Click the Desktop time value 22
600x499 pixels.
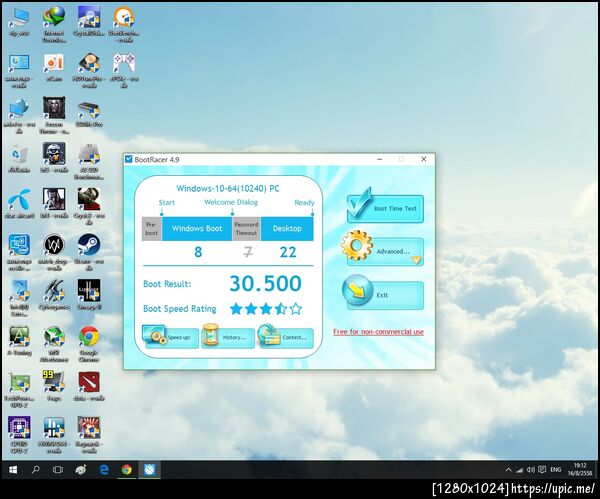pos(288,252)
